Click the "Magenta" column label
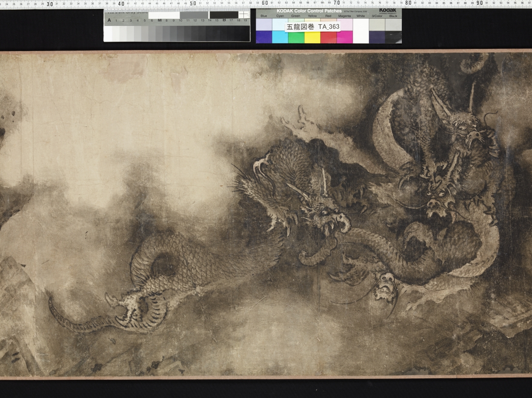 click(345, 16)
